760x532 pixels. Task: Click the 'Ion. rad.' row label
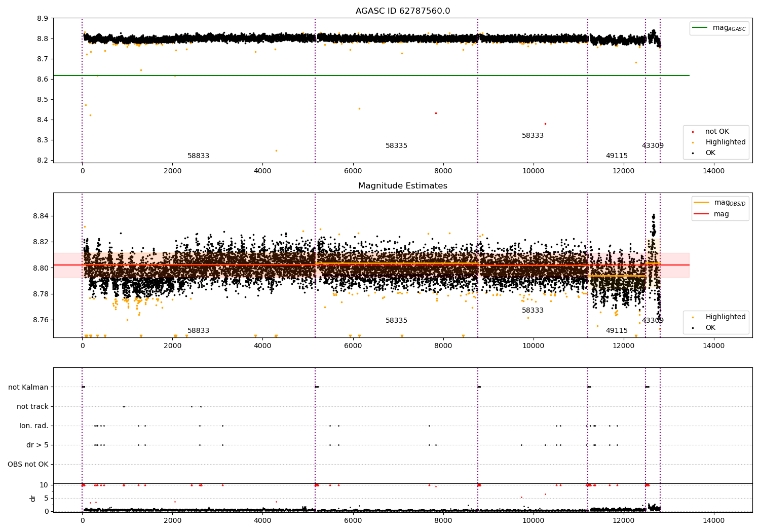34,426
